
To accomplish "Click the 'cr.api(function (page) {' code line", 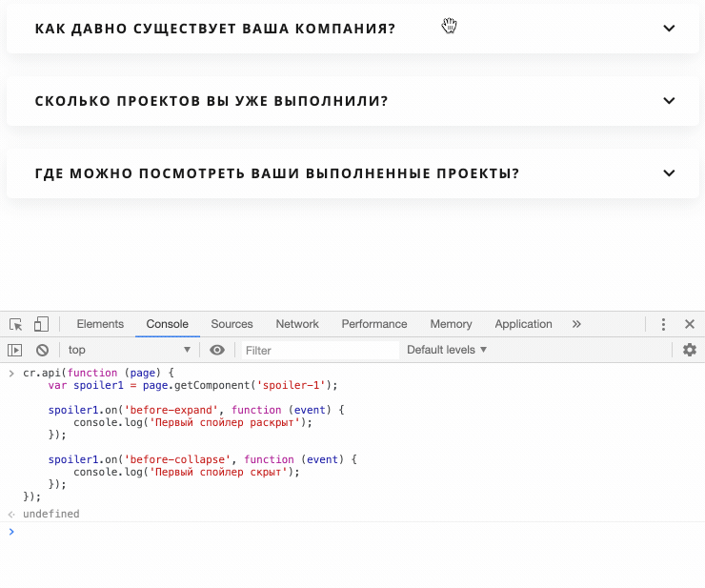I will click(98, 373).
